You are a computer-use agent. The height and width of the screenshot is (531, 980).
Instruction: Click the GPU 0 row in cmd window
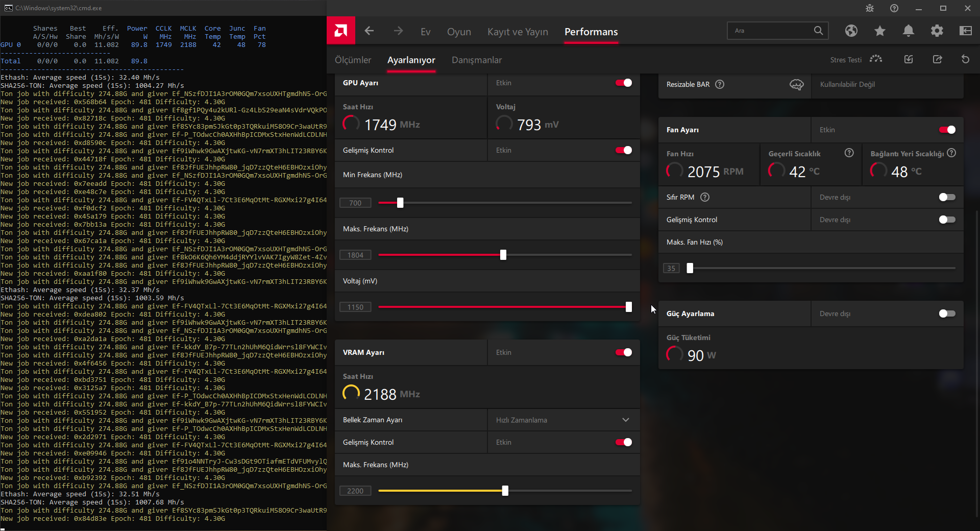(133, 45)
